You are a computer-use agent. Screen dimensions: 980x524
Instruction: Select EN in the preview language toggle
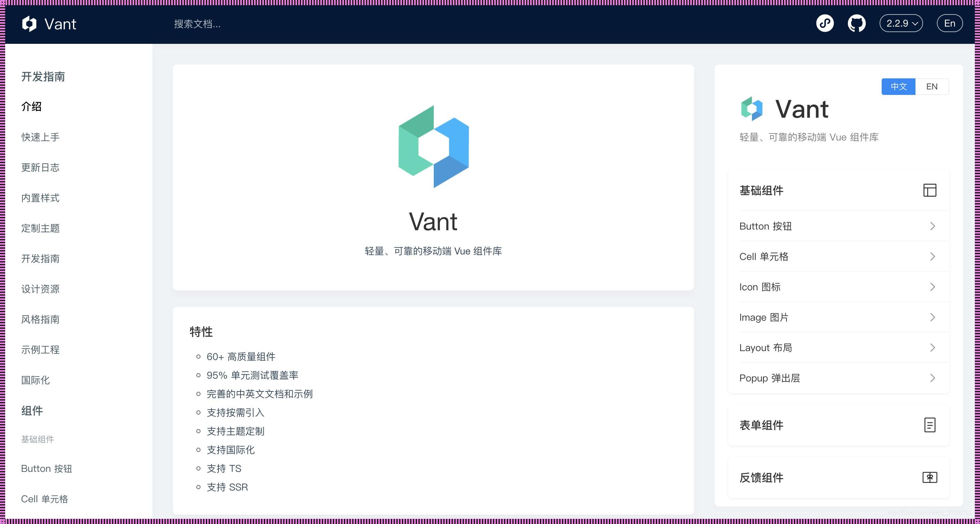pos(932,86)
